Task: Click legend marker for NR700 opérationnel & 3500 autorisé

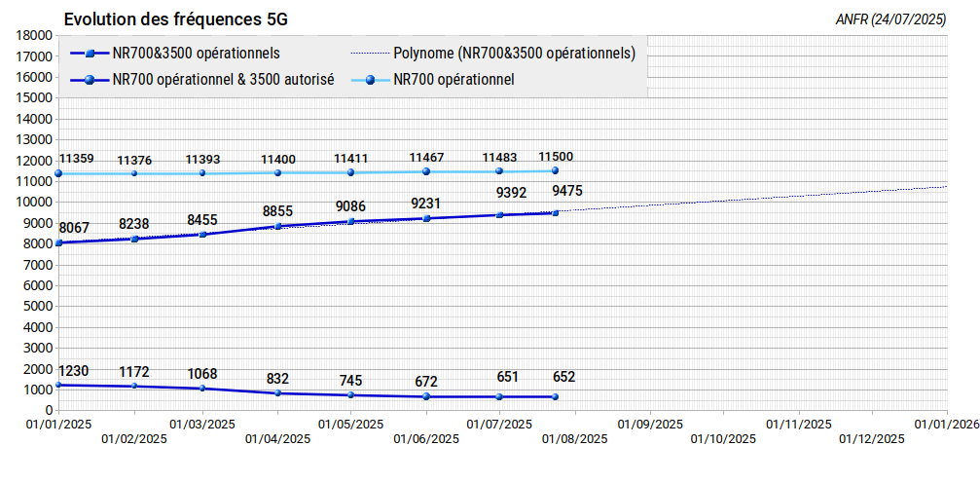Action: (90, 80)
